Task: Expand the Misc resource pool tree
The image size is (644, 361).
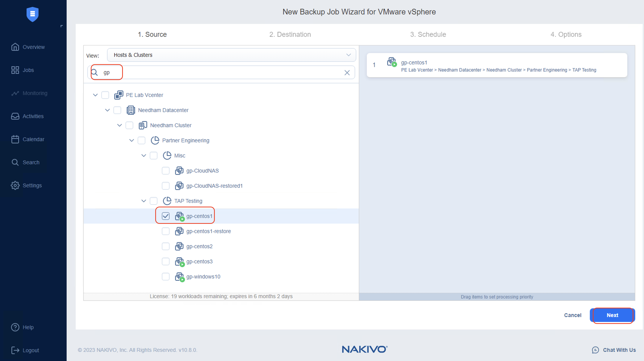Action: tap(144, 155)
